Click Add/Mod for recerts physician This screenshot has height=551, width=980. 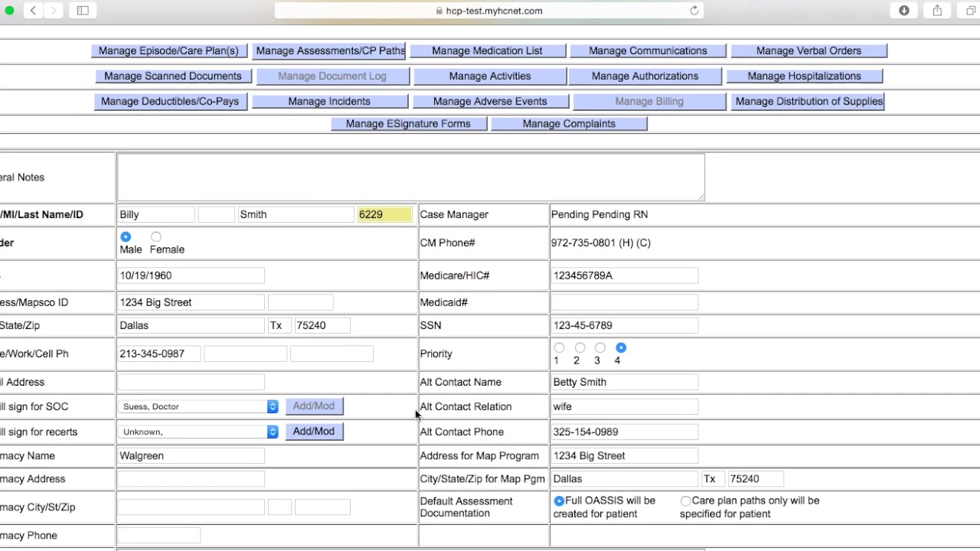pyautogui.click(x=314, y=431)
